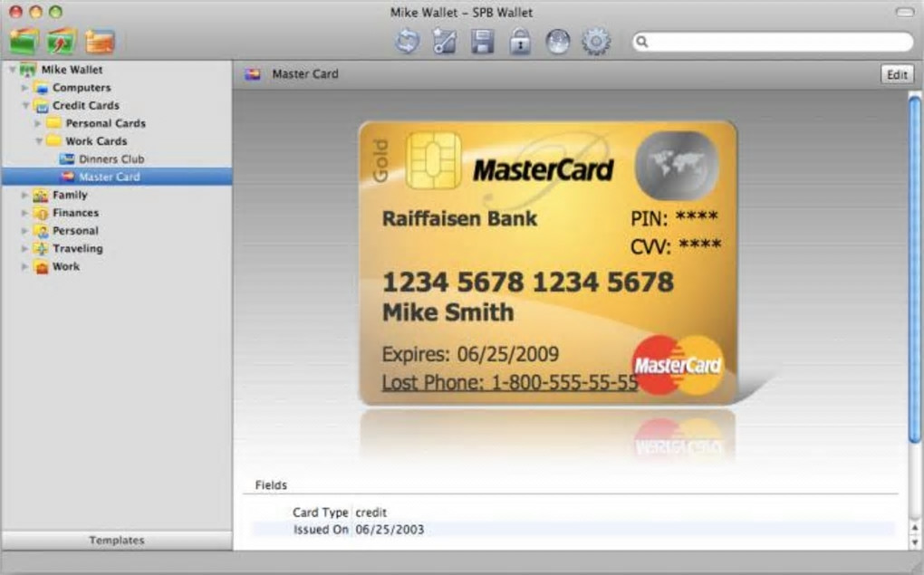This screenshot has width=924, height=575.
Task: Click the Computers folder icon
Action: 41,88
